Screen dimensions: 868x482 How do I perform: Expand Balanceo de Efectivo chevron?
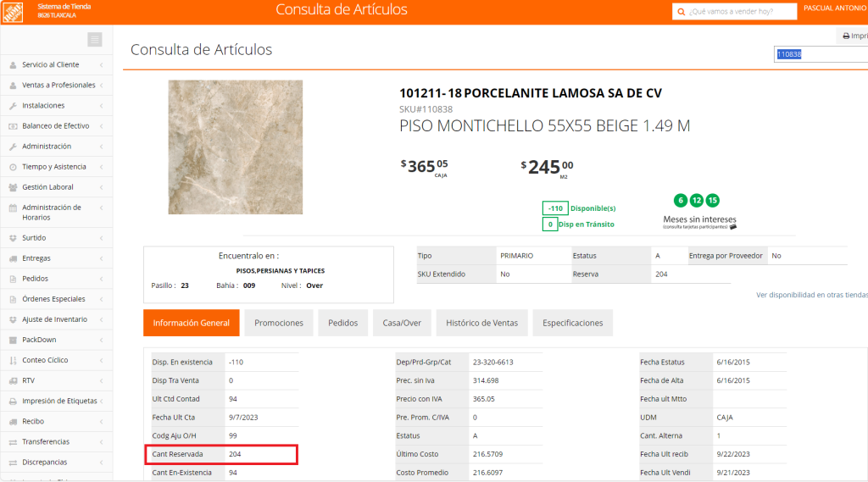(102, 126)
